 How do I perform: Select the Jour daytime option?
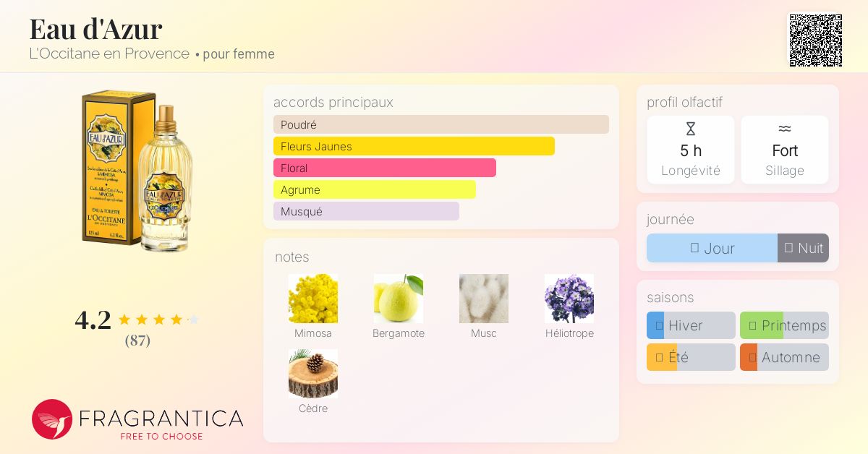(x=712, y=248)
